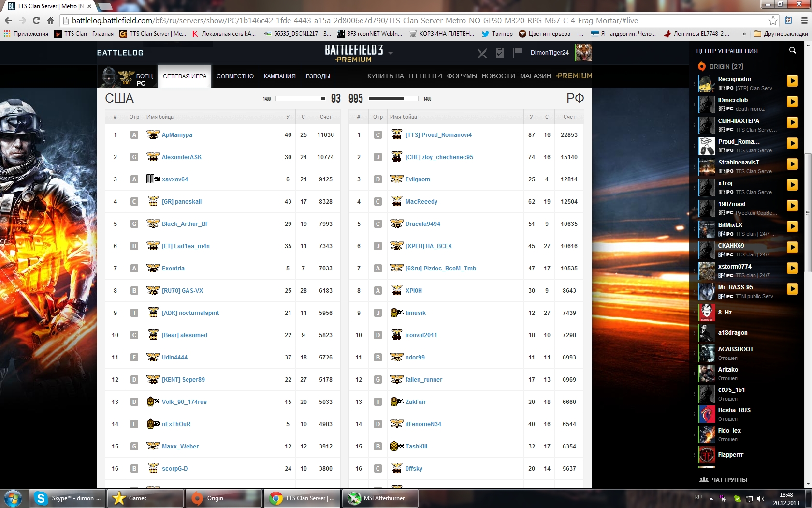Click the RU language indicator in the taskbar
Screen dimensions: 812x508
698,497
